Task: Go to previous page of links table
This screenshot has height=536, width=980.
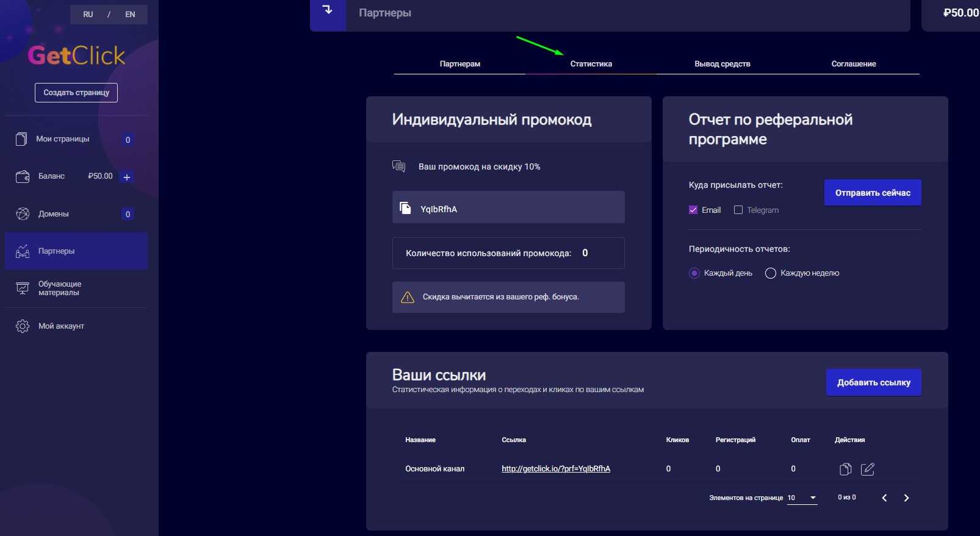Action: coord(884,498)
